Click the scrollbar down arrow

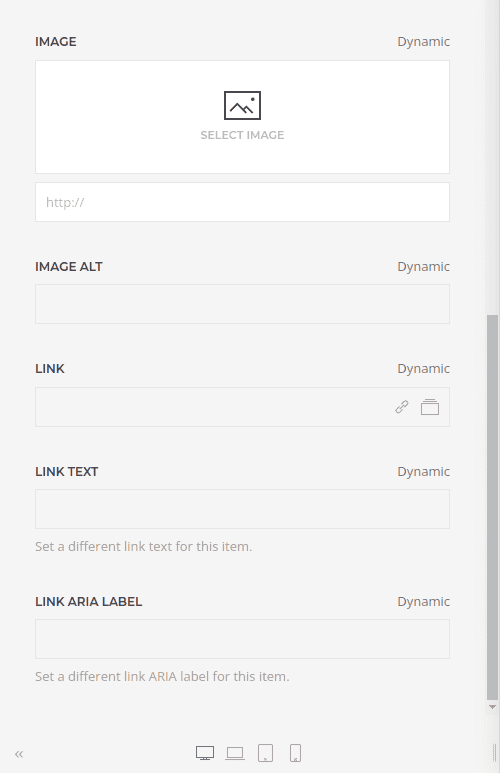[492, 707]
